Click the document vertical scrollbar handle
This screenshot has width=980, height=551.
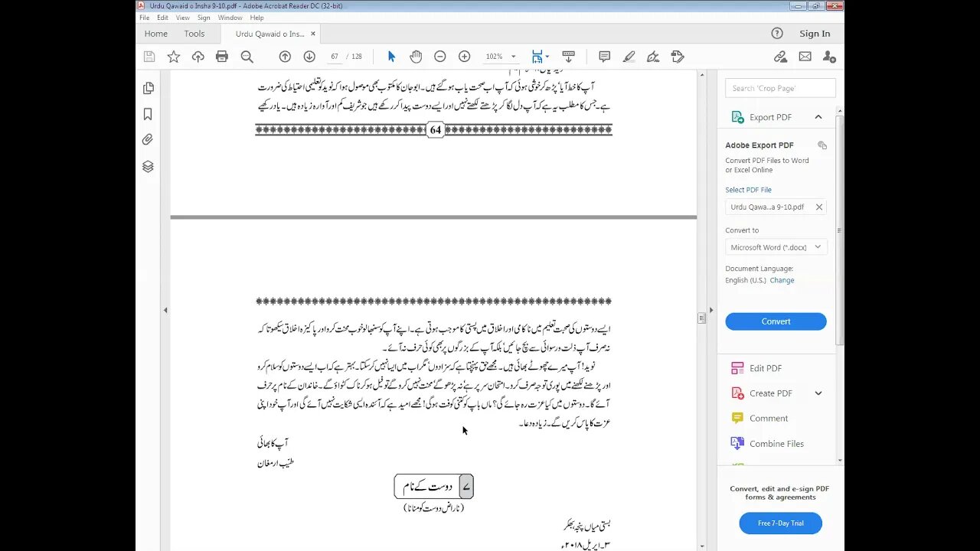(701, 318)
